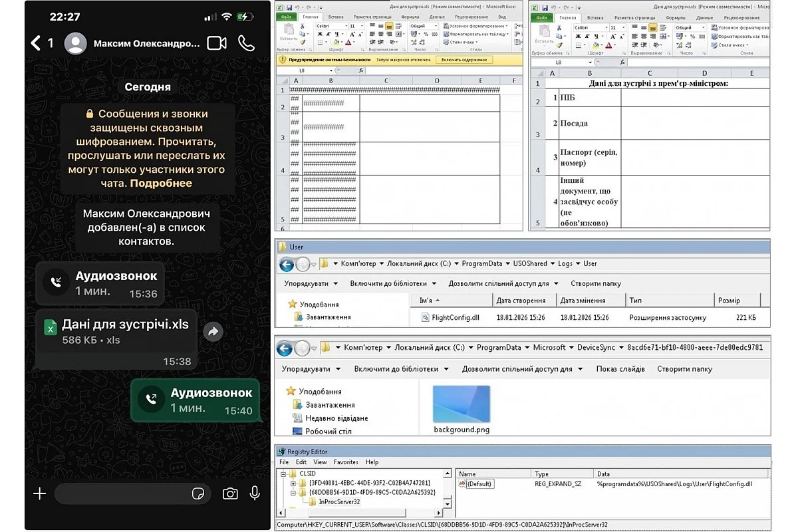Viewport: 798px width, 532px height.
Task: Click column header D in the right Excel window
Action: tap(705, 73)
